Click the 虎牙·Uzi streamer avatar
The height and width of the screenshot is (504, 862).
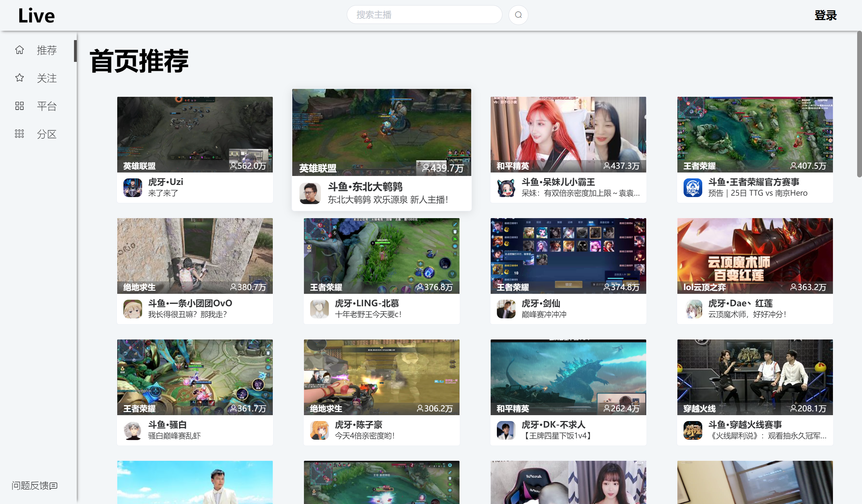tap(133, 188)
